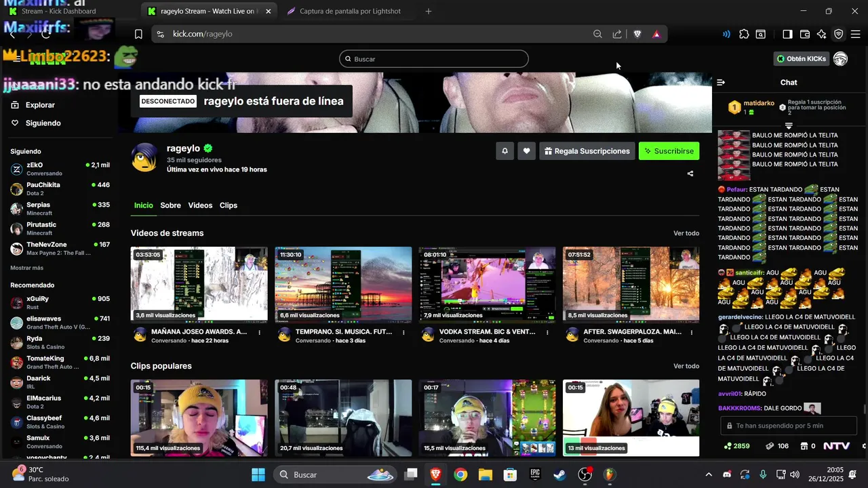Open Epic Games Launcher from taskbar
This screenshot has width=868, height=488.
535,474
